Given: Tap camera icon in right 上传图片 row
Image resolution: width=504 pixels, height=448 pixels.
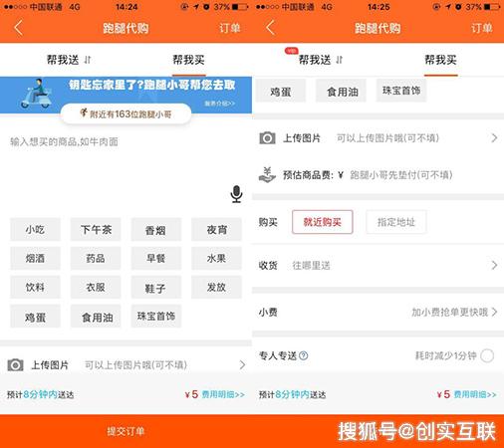Looking at the screenshot, I should 267,137.
